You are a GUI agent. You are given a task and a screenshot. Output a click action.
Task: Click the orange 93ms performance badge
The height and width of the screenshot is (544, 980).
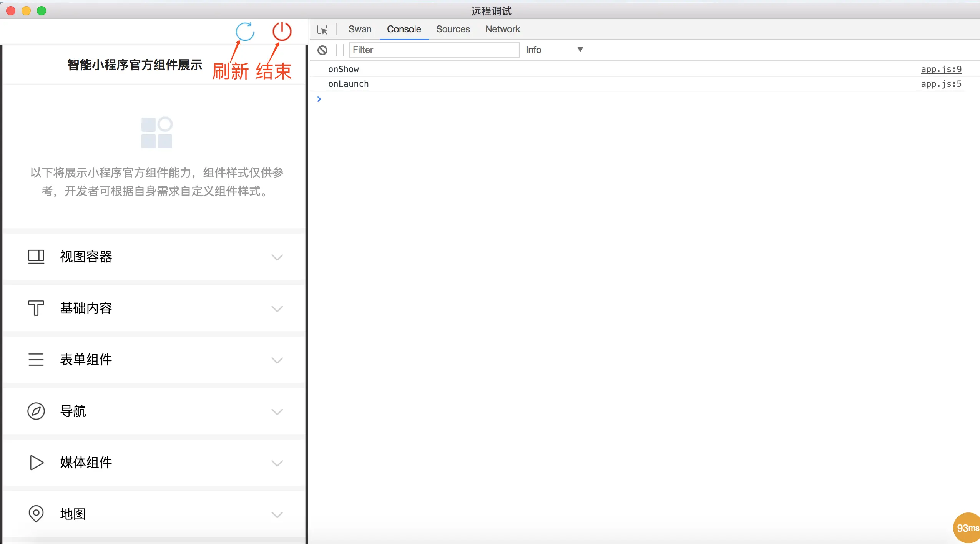(967, 528)
